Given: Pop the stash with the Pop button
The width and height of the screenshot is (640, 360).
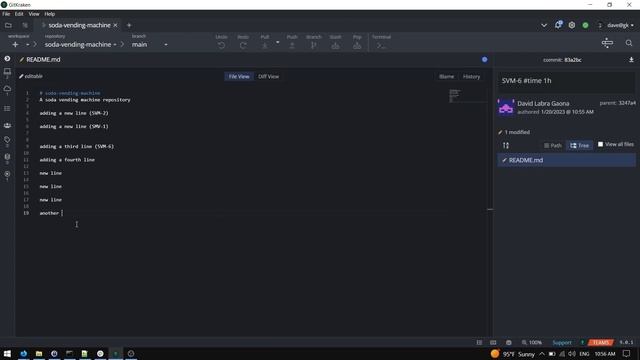Looking at the screenshot, I should pos(357,42).
